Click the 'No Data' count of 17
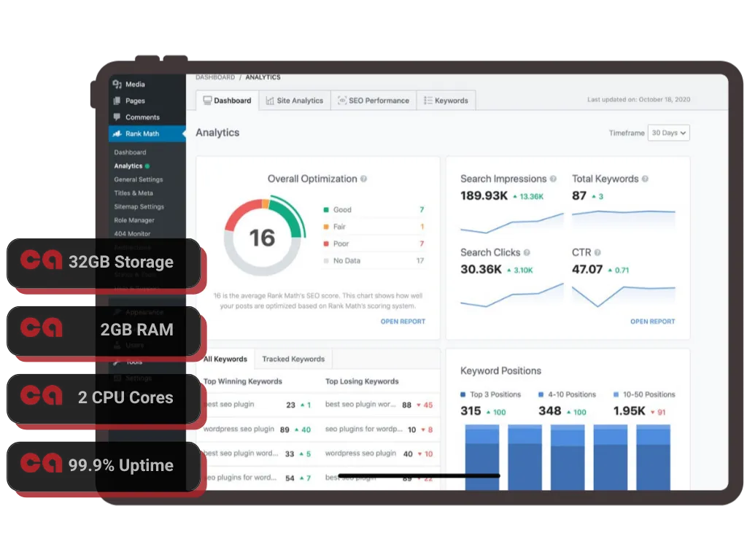This screenshot has width=747, height=560. (420, 261)
